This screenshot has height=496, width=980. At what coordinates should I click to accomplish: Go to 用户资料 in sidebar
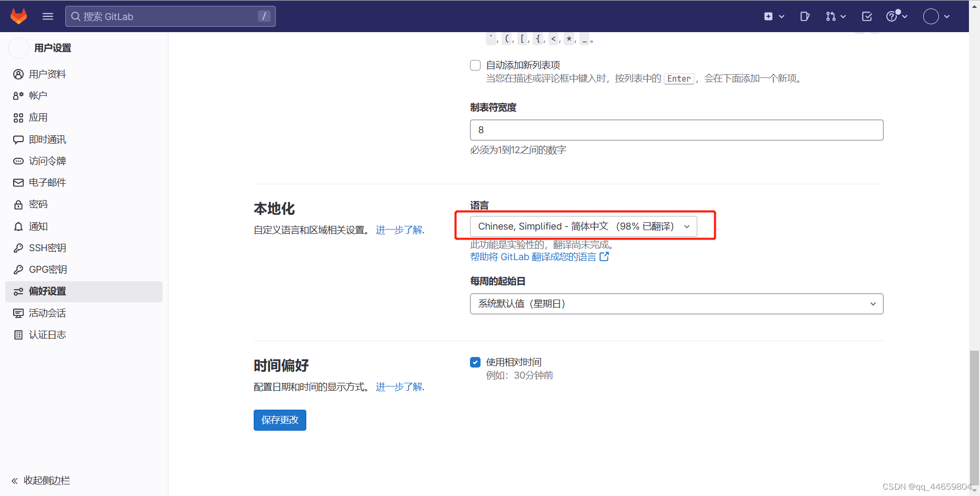pos(84,74)
